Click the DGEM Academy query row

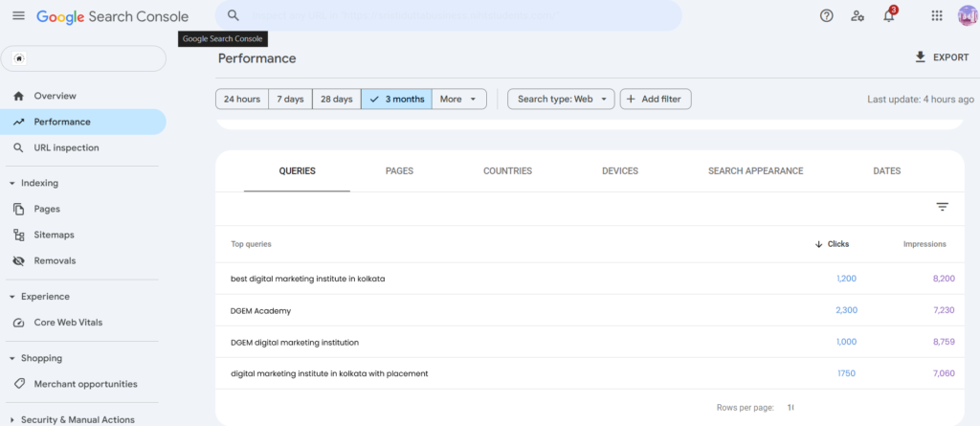(590, 310)
